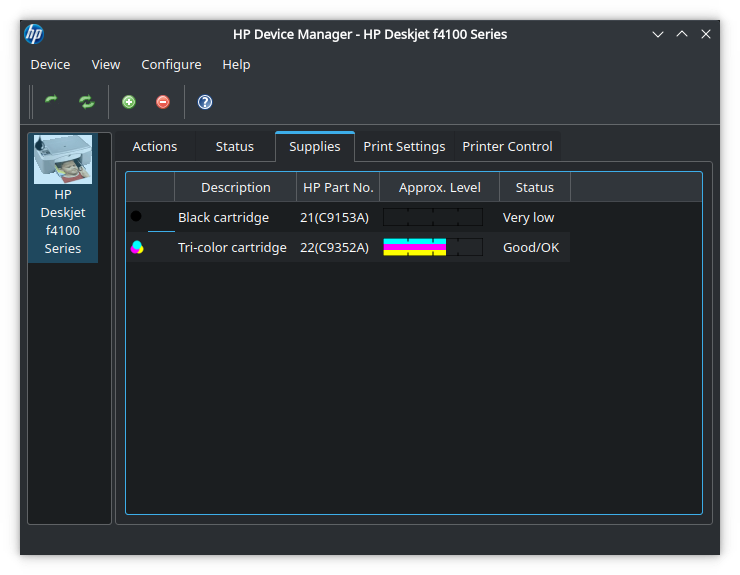Open the Device menu
The width and height of the screenshot is (740, 575).
point(50,65)
